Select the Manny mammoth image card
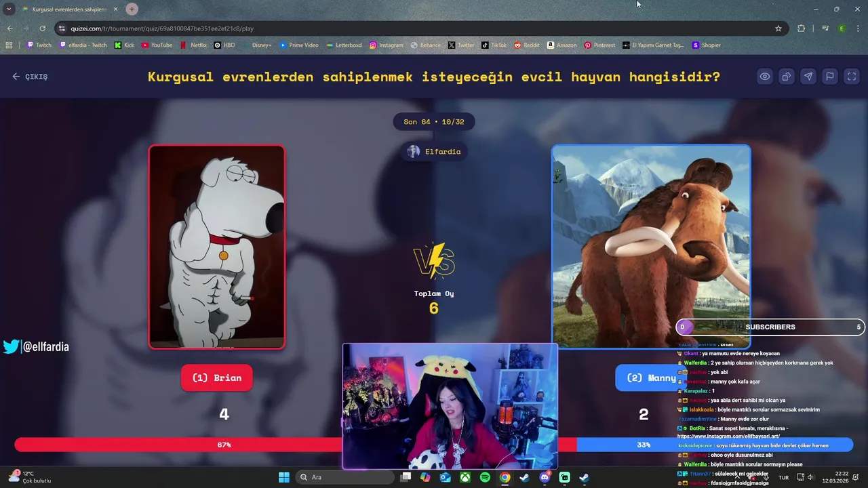 point(651,247)
